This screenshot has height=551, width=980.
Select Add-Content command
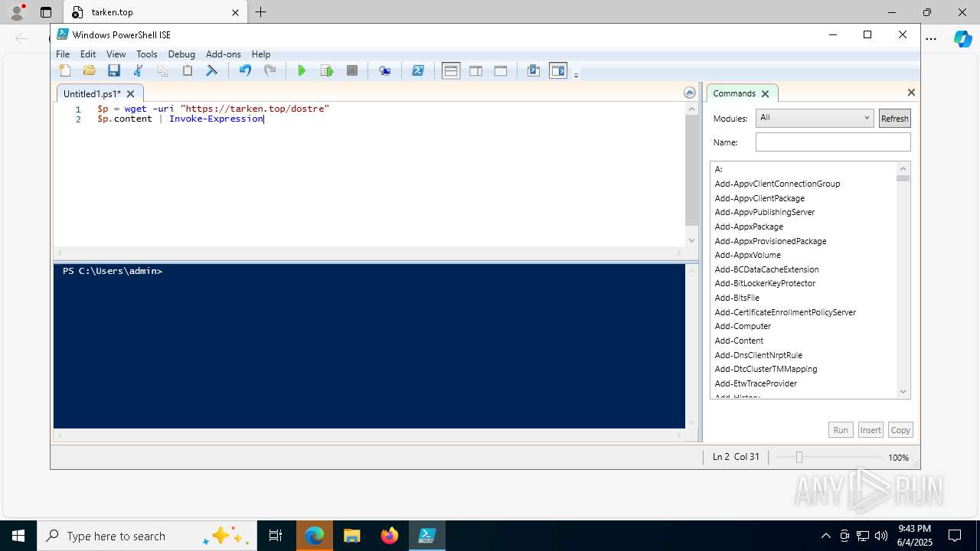pos(739,341)
